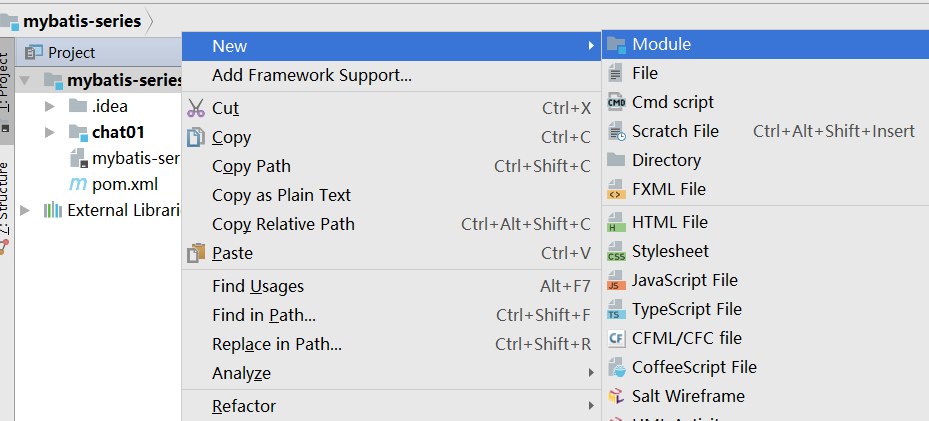Click the JavaScript File JS icon

click(616, 281)
